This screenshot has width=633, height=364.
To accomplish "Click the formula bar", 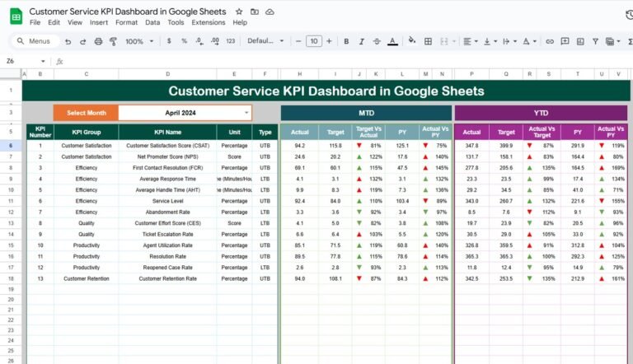I will click(347, 61).
